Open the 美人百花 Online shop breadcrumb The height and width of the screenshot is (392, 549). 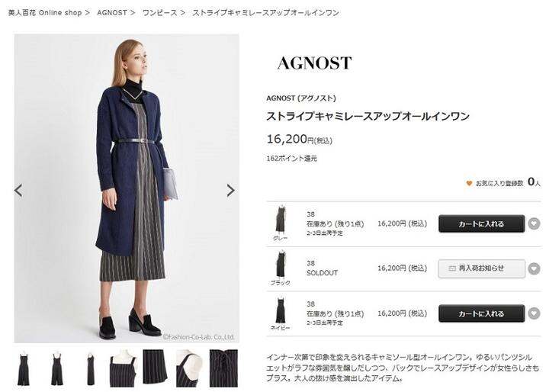[45, 13]
